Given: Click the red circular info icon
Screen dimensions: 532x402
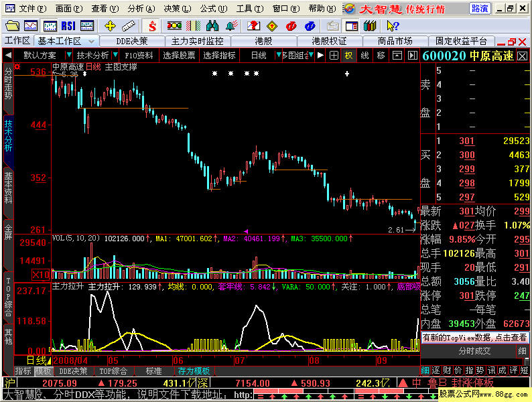Looking at the screenshot, I should point(291,25).
